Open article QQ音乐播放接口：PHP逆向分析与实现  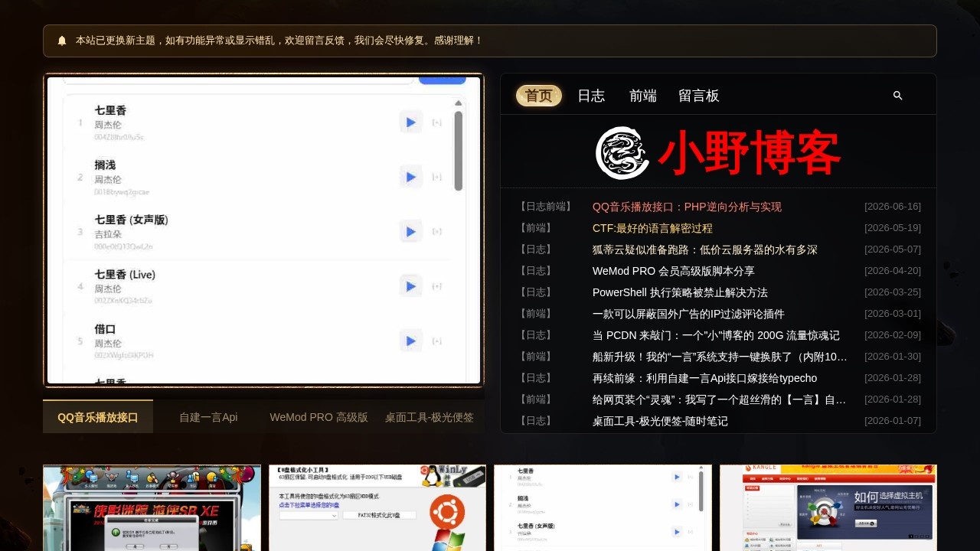tap(687, 207)
